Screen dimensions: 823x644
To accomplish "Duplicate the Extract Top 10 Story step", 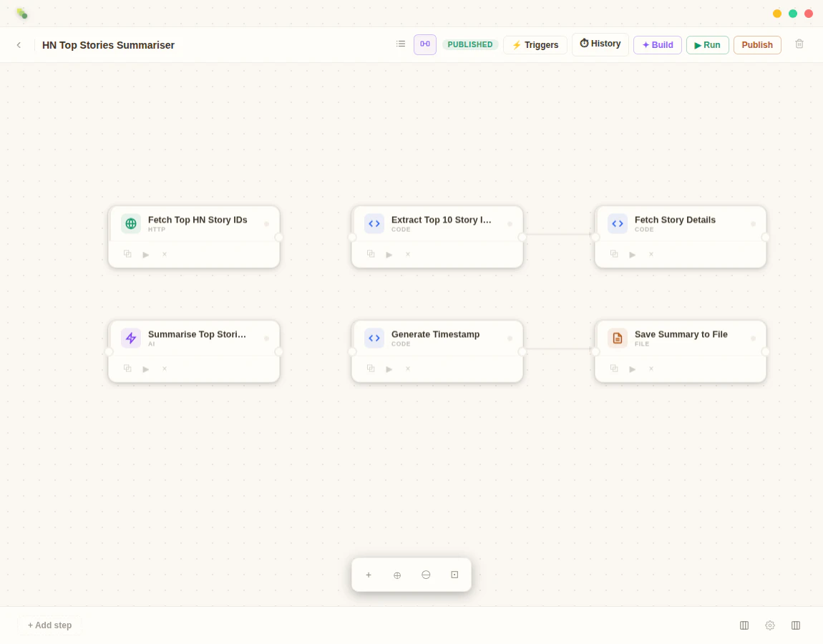I will [371, 254].
